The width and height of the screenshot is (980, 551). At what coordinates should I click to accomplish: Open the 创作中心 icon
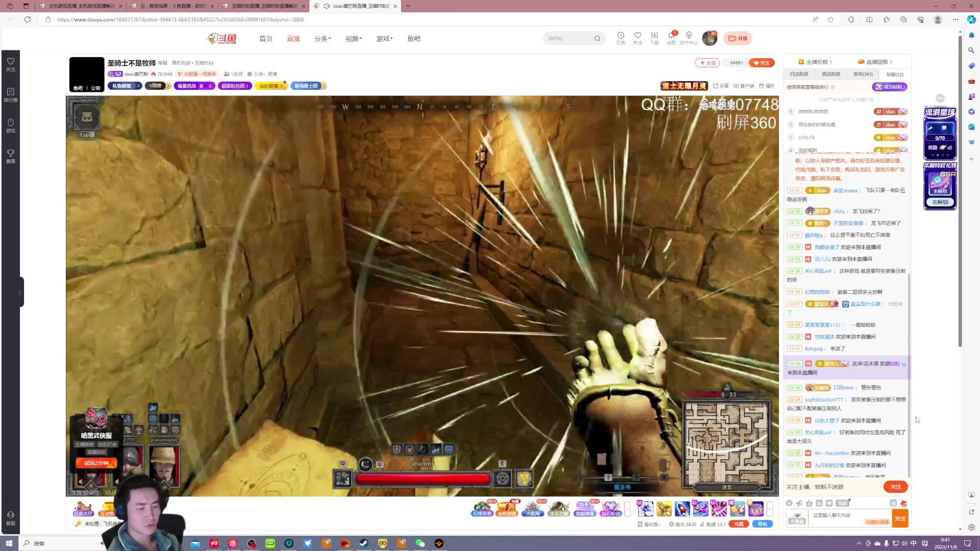[689, 38]
